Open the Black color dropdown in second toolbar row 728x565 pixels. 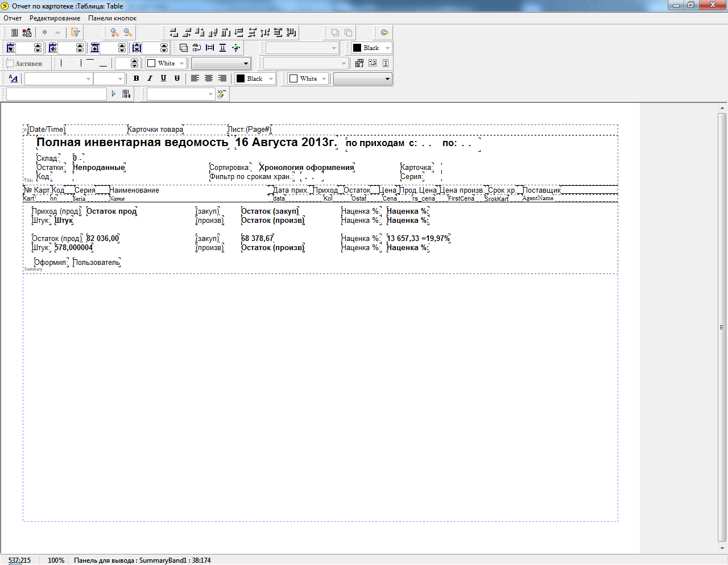[388, 48]
